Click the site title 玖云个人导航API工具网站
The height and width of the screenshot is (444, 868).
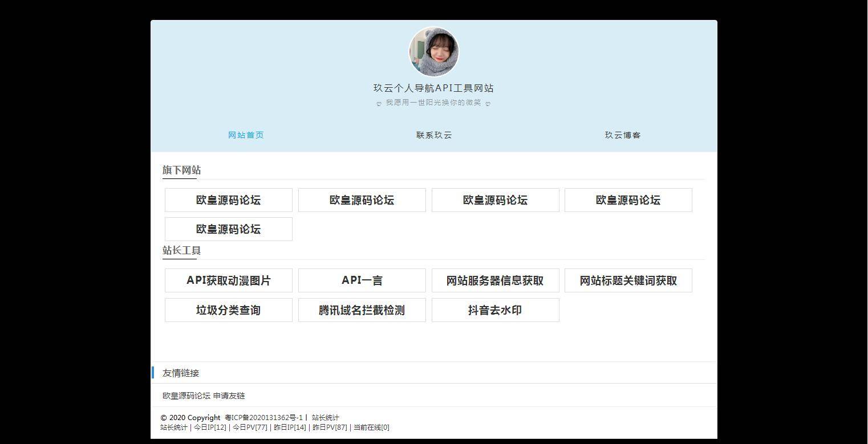[433, 88]
